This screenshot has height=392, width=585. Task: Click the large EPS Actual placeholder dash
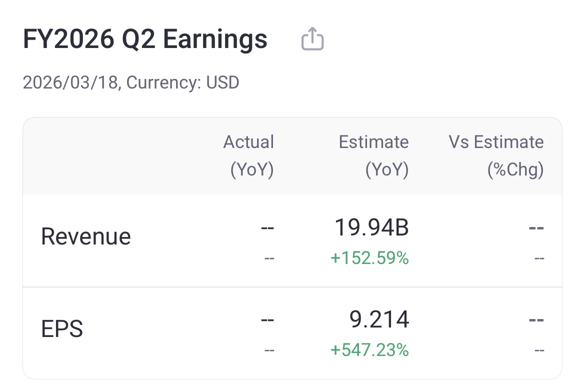tap(267, 320)
